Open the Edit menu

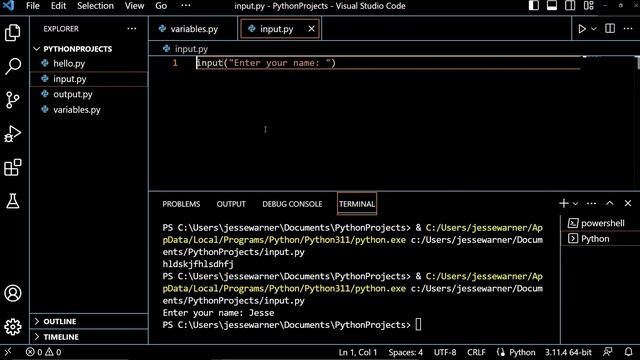[58, 6]
